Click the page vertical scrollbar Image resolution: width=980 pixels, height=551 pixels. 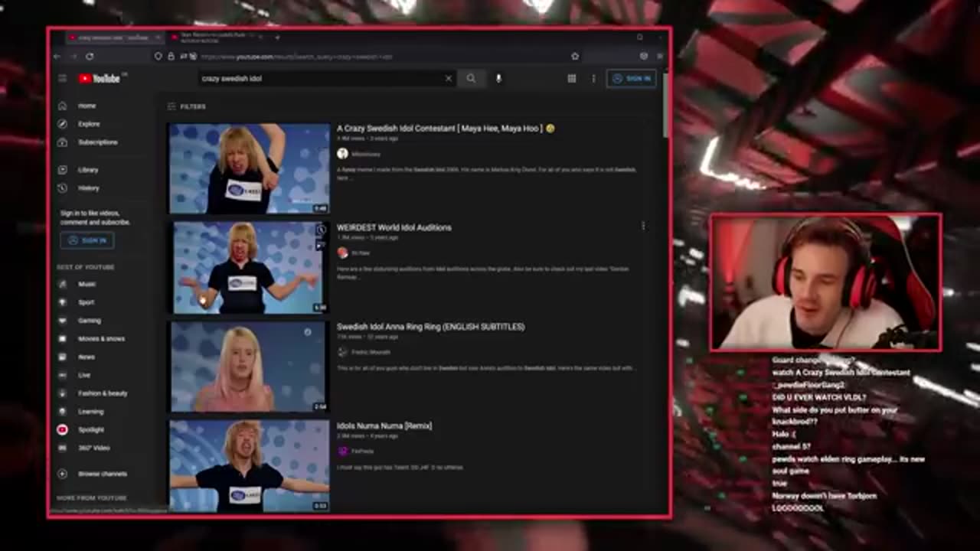[x=666, y=107]
